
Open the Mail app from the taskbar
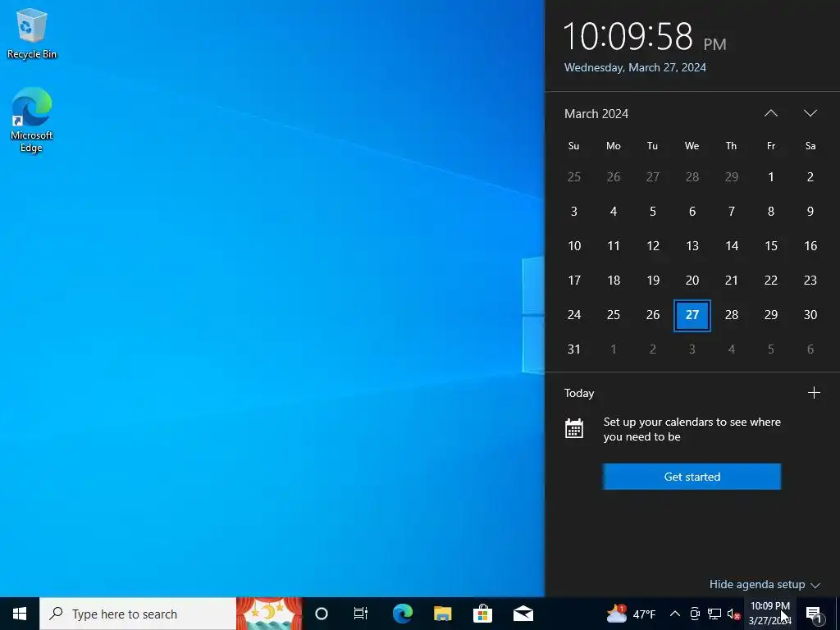pos(523,614)
